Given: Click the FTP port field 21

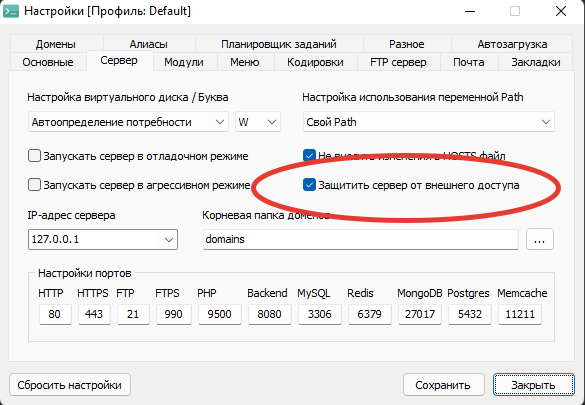Looking at the screenshot, I should [x=133, y=314].
